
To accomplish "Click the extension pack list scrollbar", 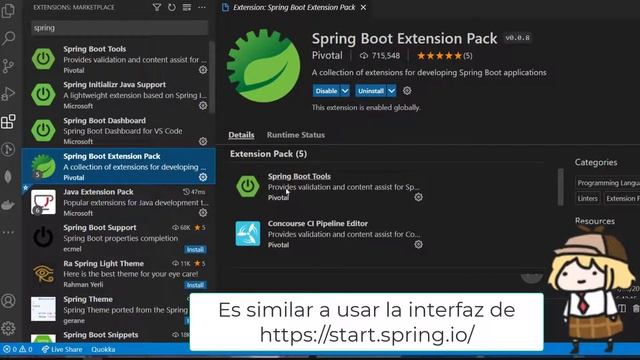I will (x=560, y=186).
